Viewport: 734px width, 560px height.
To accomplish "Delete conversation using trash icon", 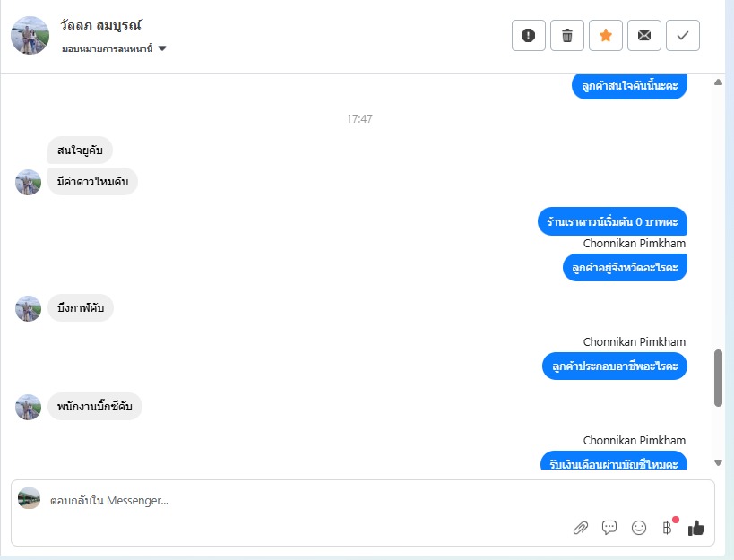I will (567, 36).
